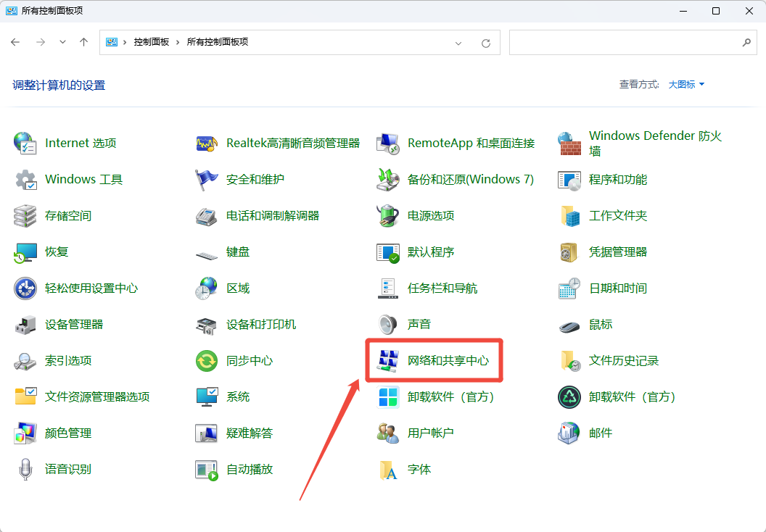766x532 pixels.
Task: Open 电话和调制解调器 phone icon
Action: click(206, 216)
